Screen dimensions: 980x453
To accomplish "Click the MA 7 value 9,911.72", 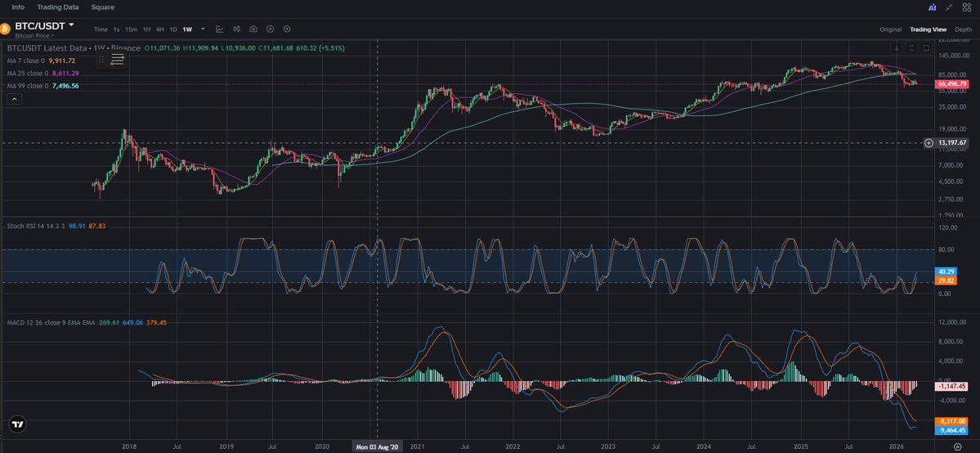I will 62,61.
